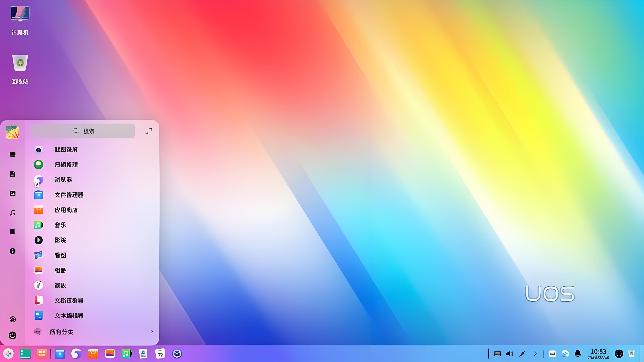Open control center from the dock
This screenshot has height=362, width=644.
tap(177, 354)
